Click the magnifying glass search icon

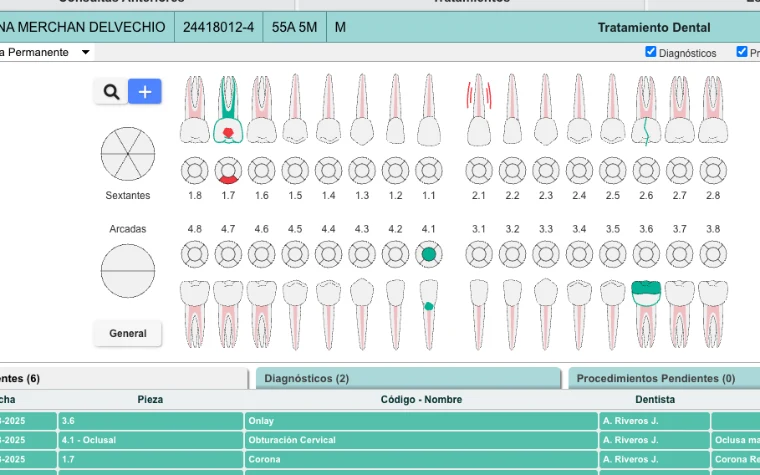[111, 92]
